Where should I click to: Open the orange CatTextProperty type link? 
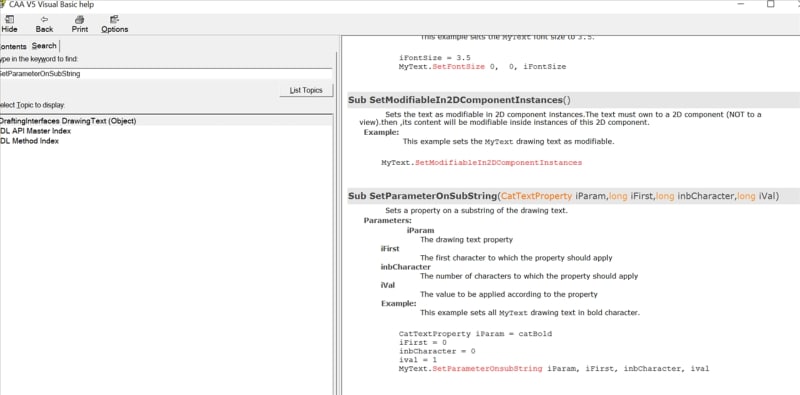point(536,196)
